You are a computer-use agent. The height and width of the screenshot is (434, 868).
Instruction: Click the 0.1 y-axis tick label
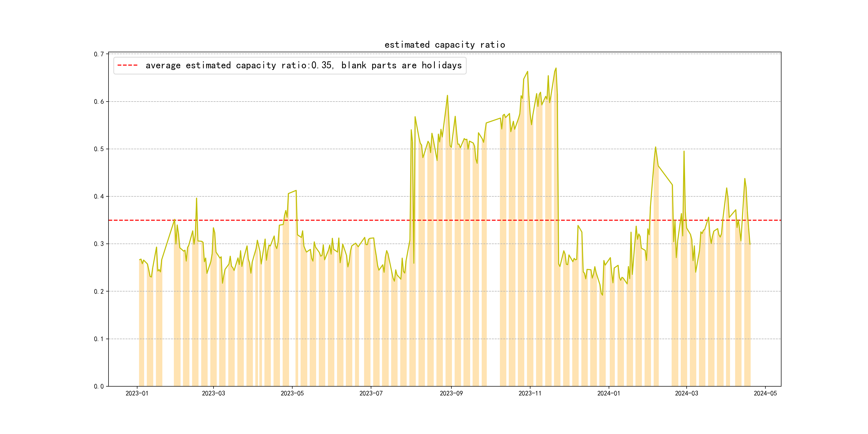[x=99, y=339]
